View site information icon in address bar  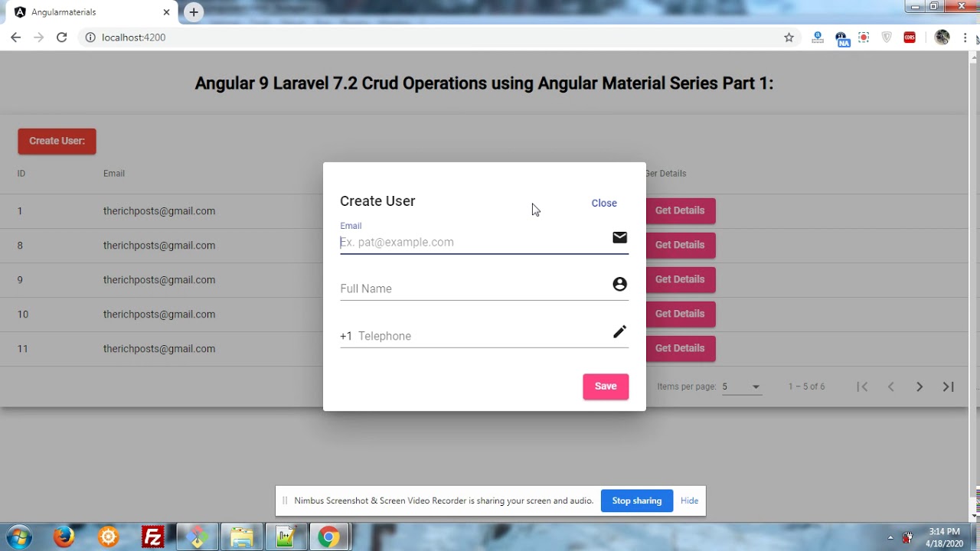[x=90, y=37]
